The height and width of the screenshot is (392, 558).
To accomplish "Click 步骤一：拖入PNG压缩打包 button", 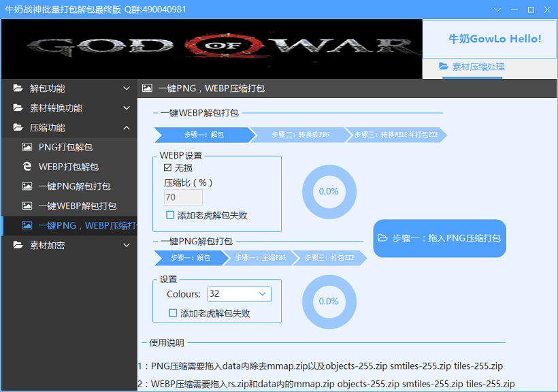I will 440,238.
